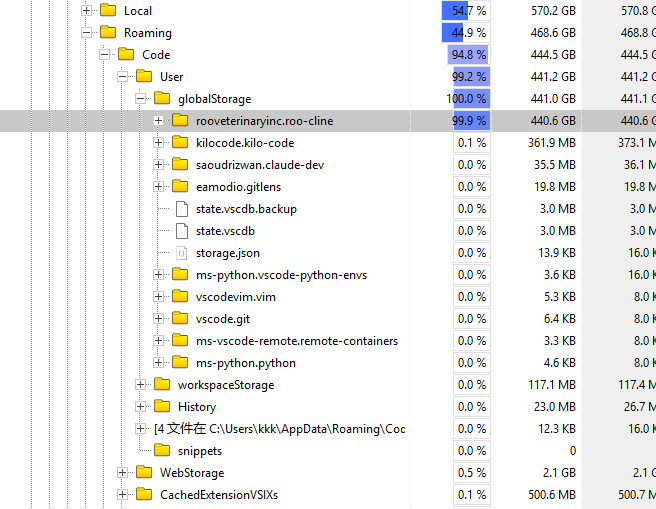Click the 117.1 MB size value
Viewport: 656px width, 509px height.
pos(552,385)
